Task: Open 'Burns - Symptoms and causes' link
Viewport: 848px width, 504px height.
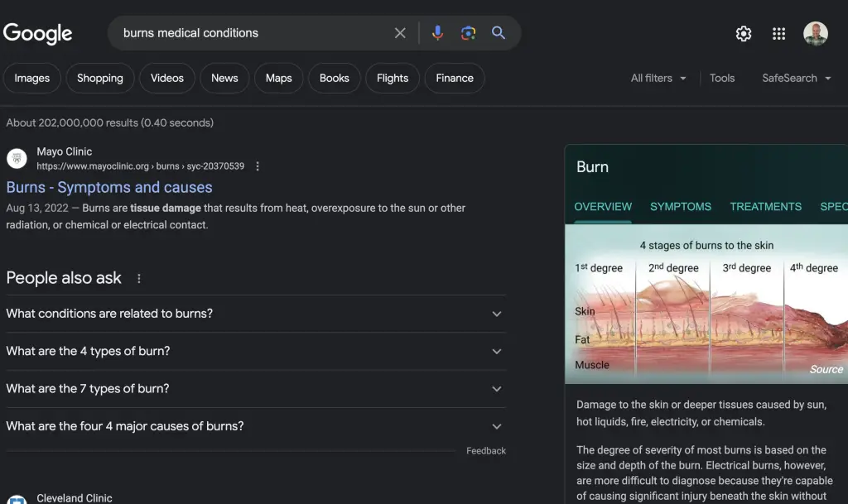Action: pyautogui.click(x=109, y=187)
